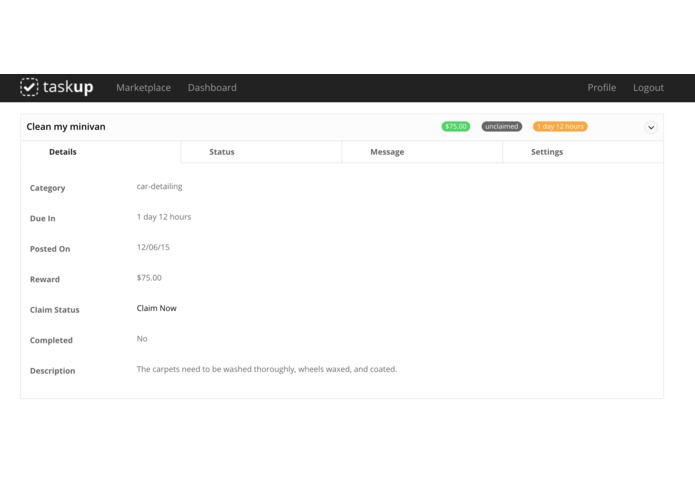This screenshot has width=695, height=494.
Task: Open the Marketplace nav link
Action: coord(143,88)
